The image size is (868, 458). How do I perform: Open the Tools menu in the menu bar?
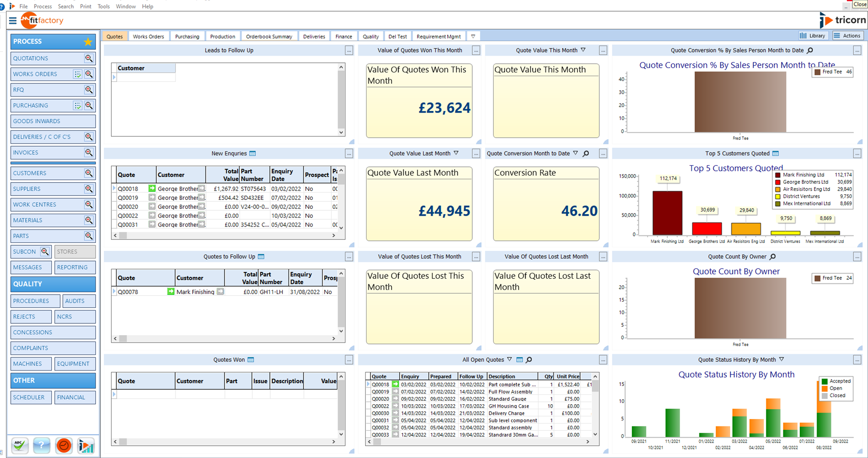104,6
